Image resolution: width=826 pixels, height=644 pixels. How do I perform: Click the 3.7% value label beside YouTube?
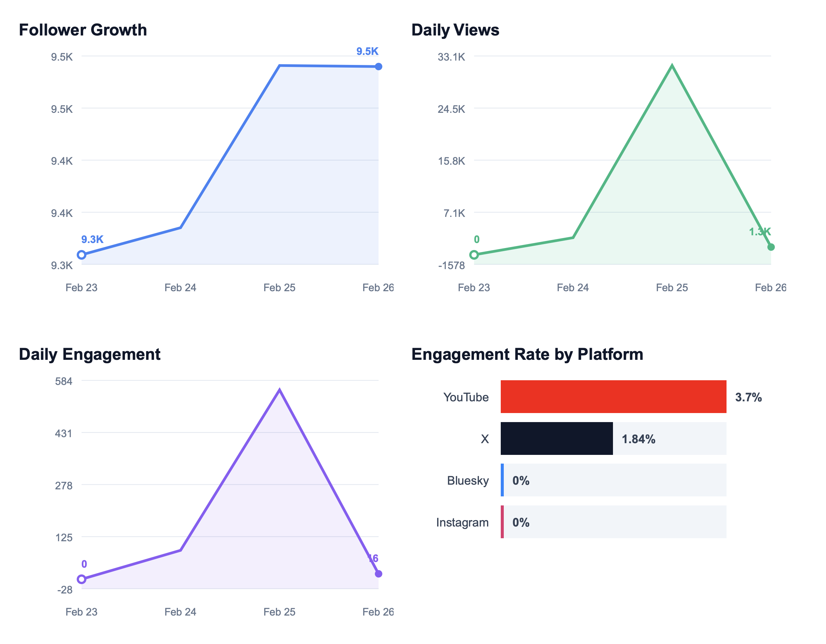tap(749, 397)
